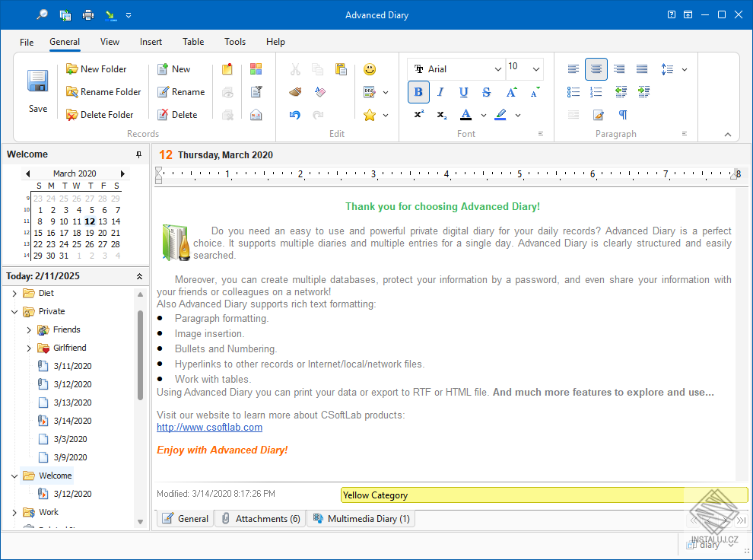
Task: Go to next month in calendar
Action: click(122, 173)
